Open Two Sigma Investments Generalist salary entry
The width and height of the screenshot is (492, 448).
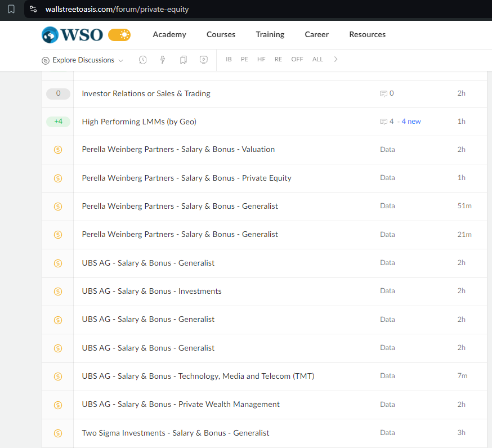click(176, 433)
